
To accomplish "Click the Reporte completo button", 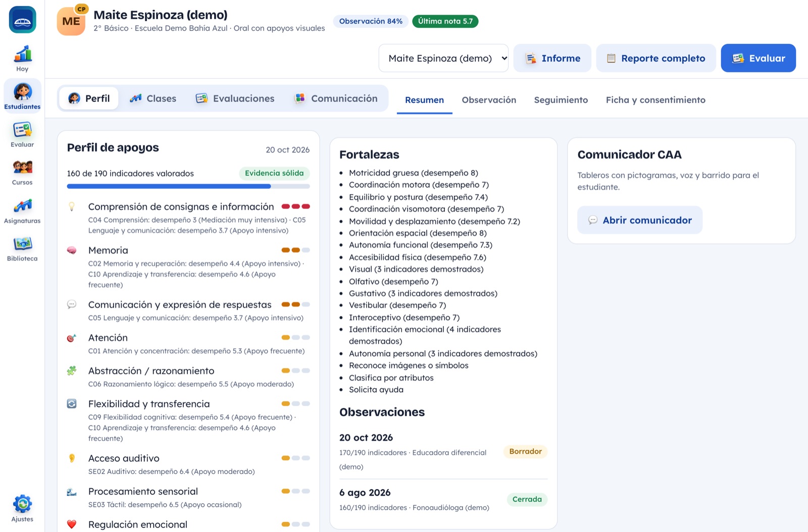I will pyautogui.click(x=656, y=58).
